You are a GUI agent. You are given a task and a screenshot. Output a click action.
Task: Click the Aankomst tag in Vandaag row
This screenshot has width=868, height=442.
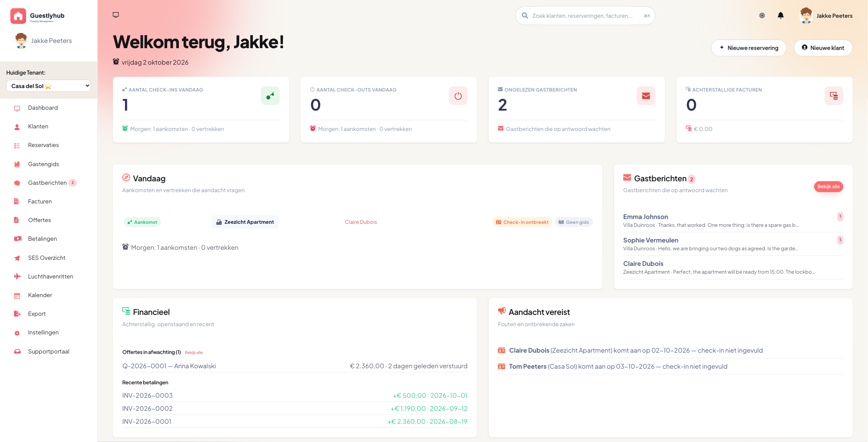click(142, 222)
